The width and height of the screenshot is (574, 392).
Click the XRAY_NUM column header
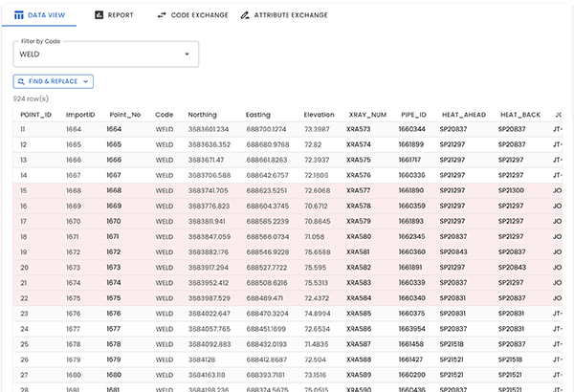click(x=367, y=115)
